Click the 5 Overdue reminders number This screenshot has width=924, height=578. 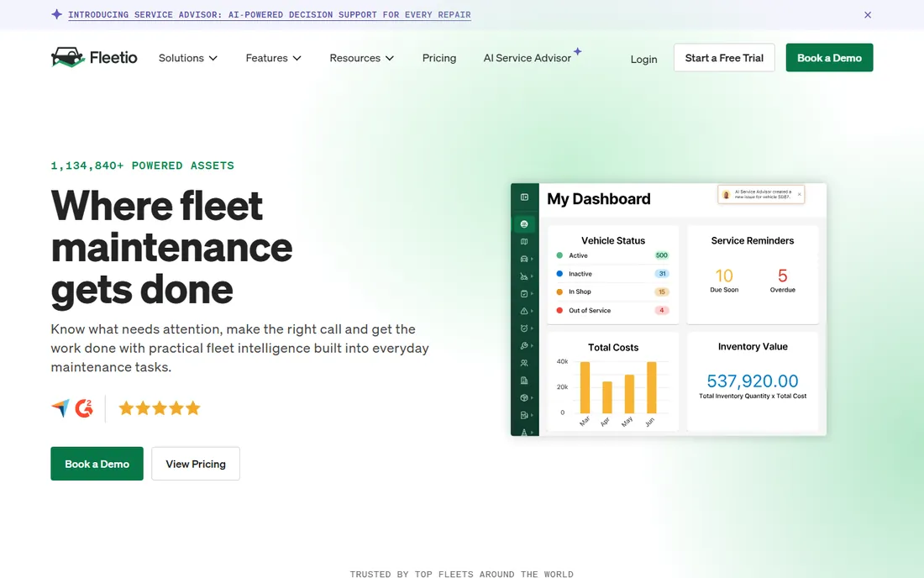click(x=783, y=276)
